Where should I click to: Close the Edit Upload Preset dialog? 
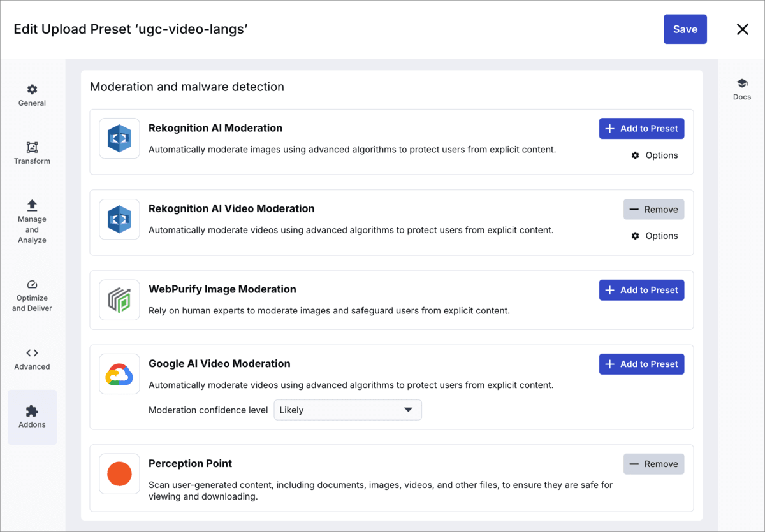click(743, 29)
